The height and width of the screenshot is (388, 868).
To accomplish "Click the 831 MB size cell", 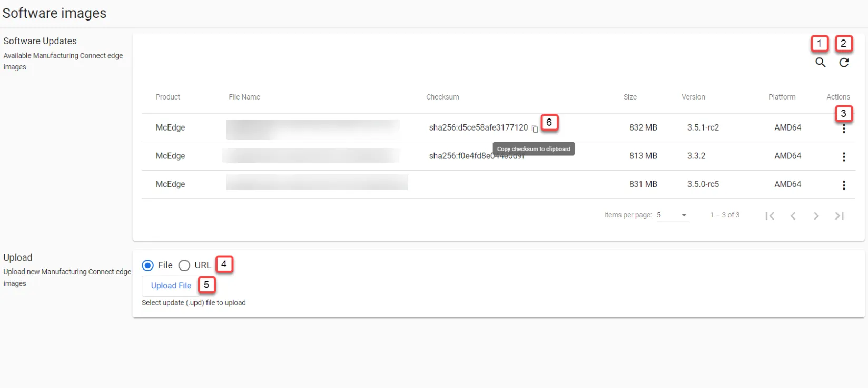I will [x=643, y=184].
